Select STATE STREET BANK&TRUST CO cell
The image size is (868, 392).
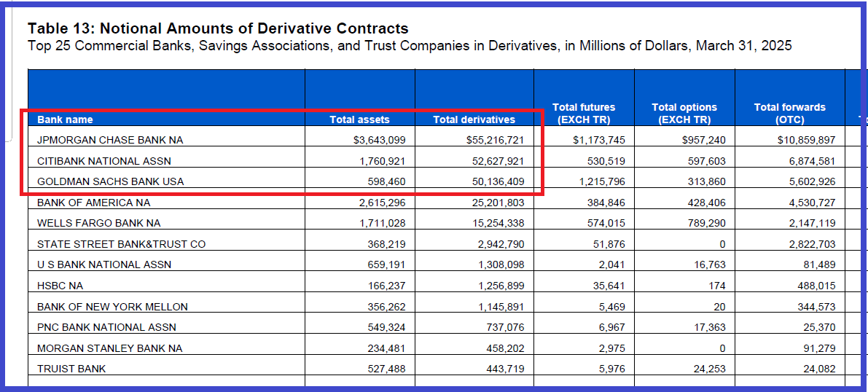(121, 244)
